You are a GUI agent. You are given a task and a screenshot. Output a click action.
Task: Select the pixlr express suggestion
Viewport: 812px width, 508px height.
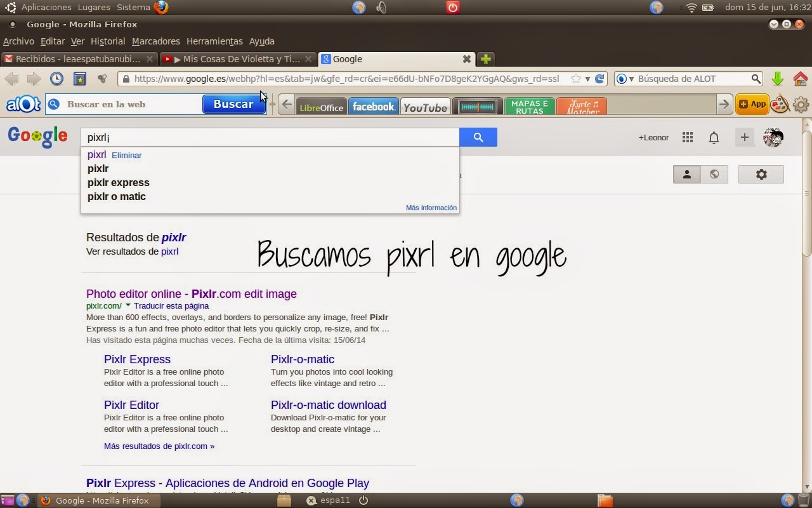point(118,182)
